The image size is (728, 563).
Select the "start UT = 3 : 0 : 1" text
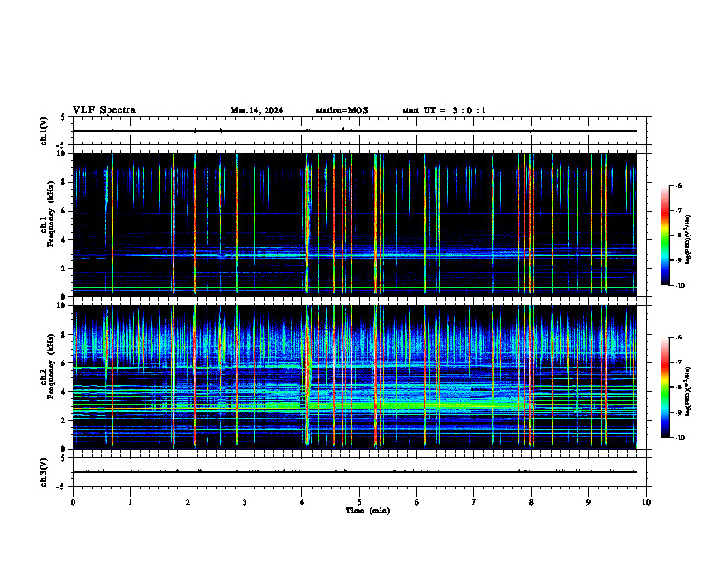click(x=444, y=110)
